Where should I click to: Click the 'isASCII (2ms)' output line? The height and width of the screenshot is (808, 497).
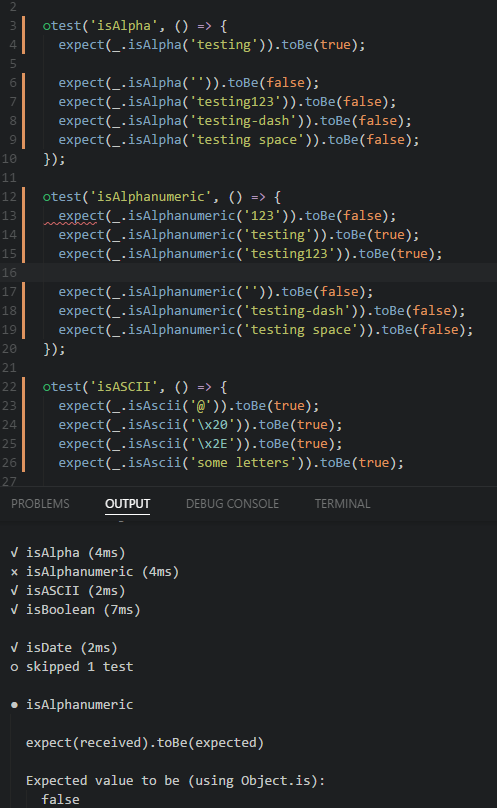68,591
